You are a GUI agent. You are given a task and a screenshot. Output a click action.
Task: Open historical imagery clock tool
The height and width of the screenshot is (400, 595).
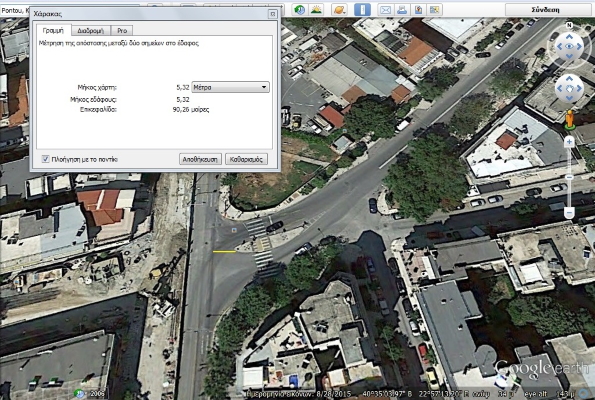coord(300,9)
